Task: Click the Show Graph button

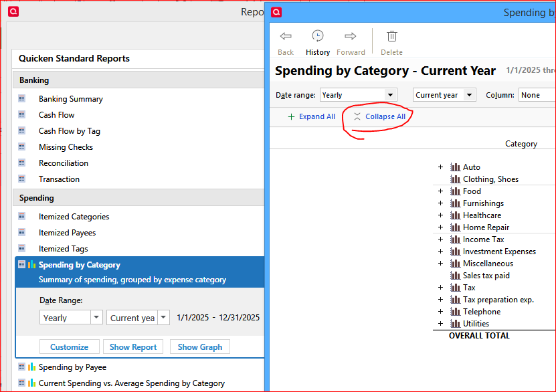Action: [x=200, y=347]
